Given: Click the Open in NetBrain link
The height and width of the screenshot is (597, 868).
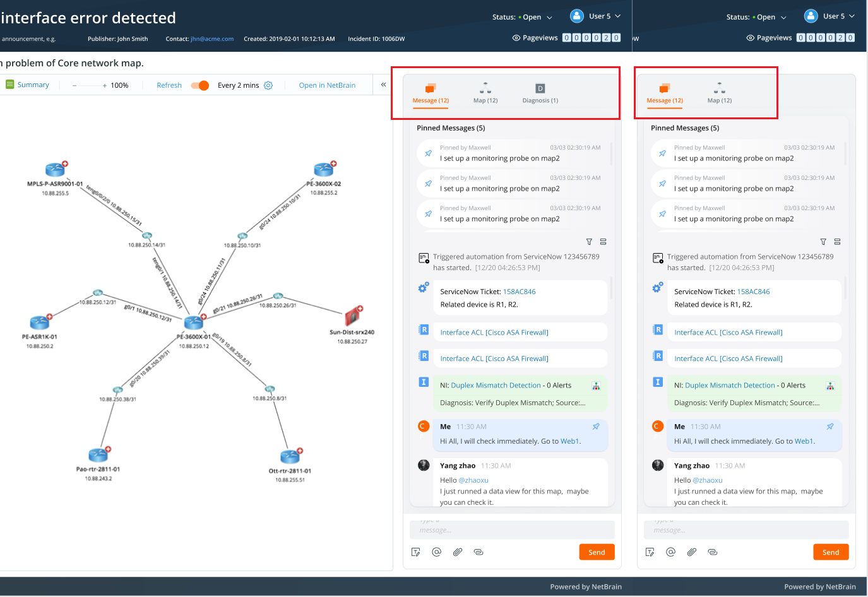Looking at the screenshot, I should (328, 85).
